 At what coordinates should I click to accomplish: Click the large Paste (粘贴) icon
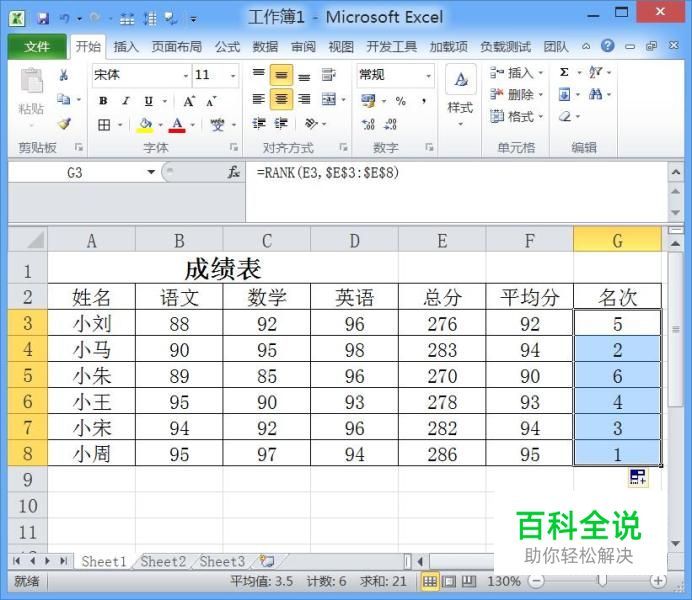31,82
